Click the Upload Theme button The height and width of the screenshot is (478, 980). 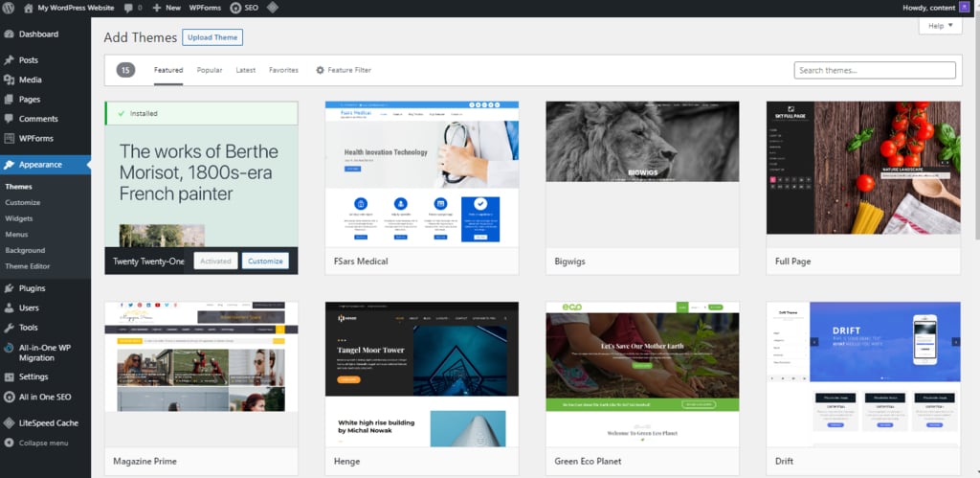pos(212,37)
